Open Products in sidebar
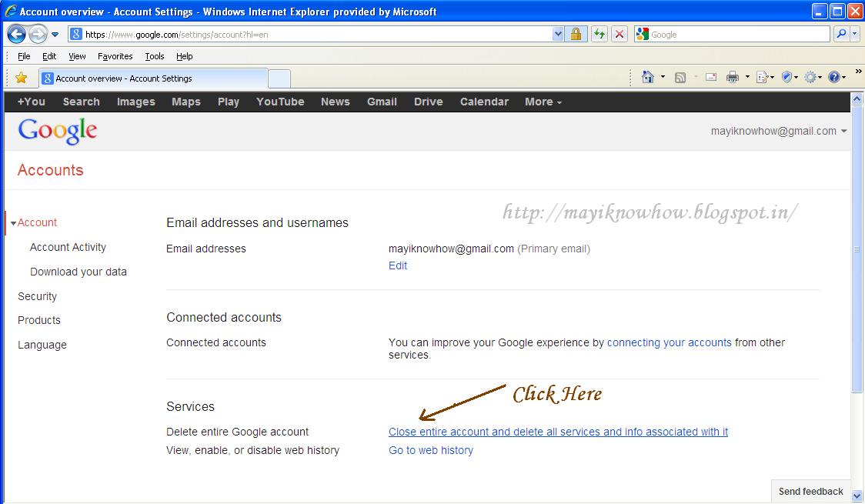 (x=38, y=320)
